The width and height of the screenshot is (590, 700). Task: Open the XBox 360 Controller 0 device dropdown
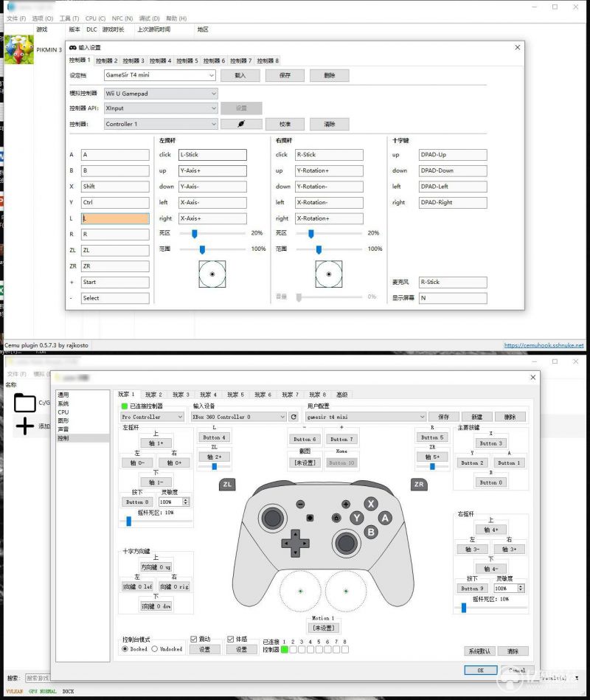238,417
